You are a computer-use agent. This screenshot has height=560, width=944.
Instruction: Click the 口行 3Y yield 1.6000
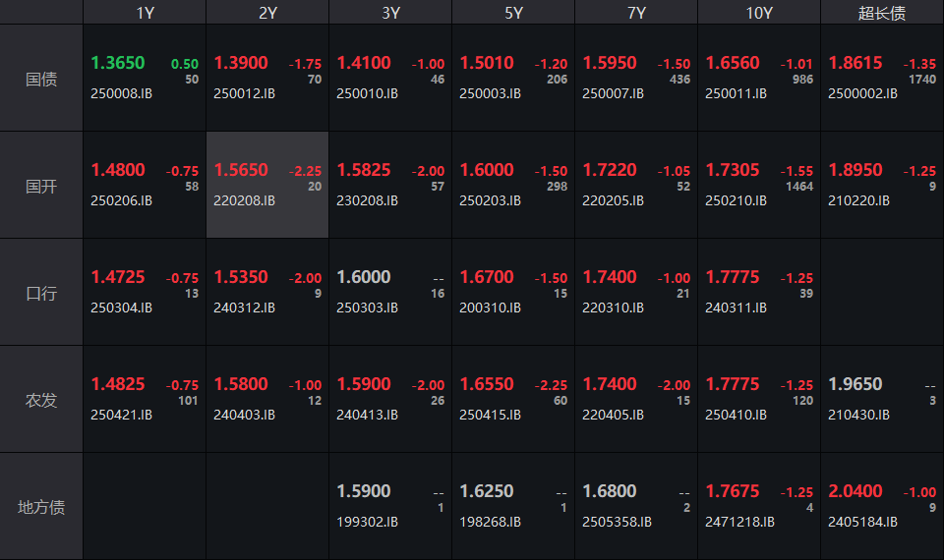364,277
